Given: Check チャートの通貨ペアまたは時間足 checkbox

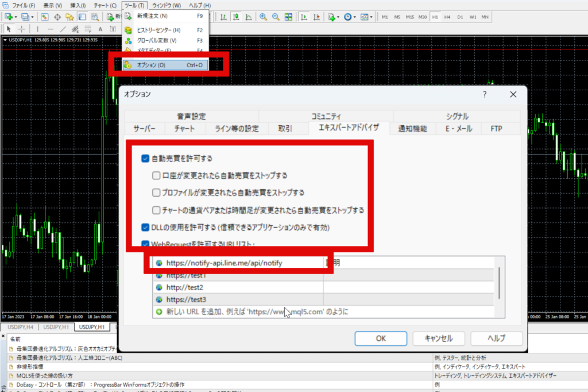Looking at the screenshot, I should [x=156, y=210].
